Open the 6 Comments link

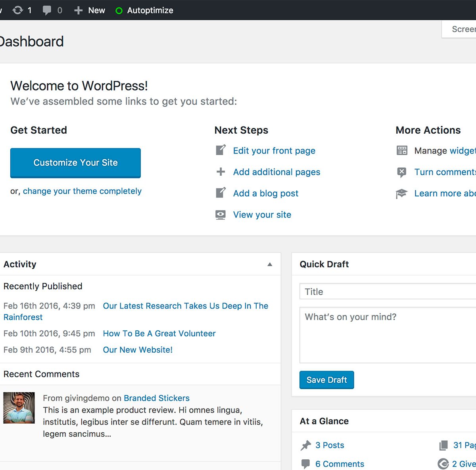(340, 464)
